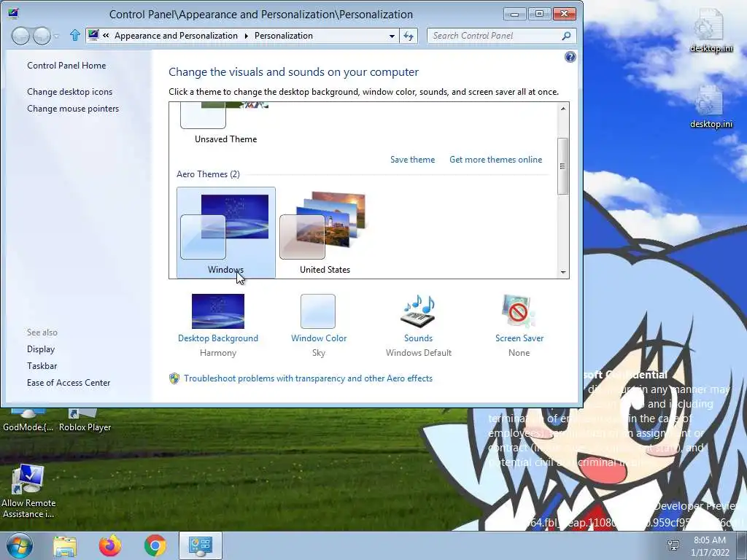Viewport: 747px width, 560px height.
Task: Open recent pages dropdown arrow
Action: [x=56, y=36]
